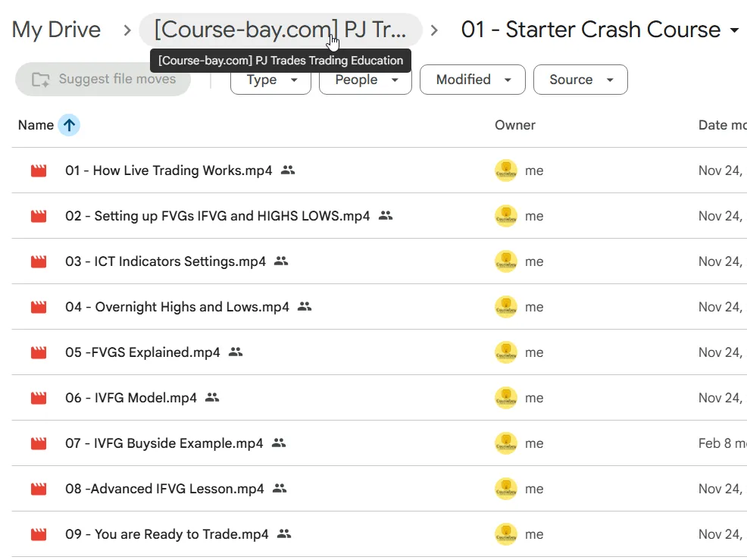This screenshot has width=747, height=560.
Task: Click video icon of 06 - IVFG Model.mp4
Action: coord(39,398)
